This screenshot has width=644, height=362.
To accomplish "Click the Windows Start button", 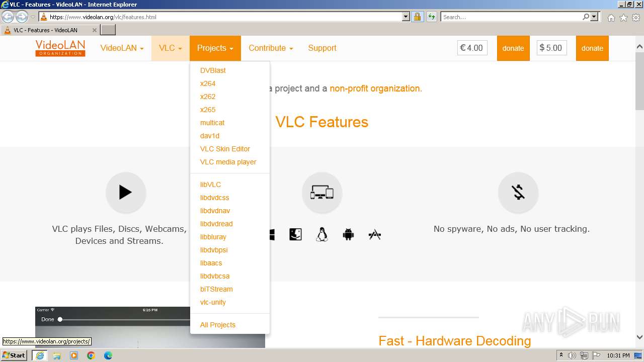I will tap(14, 355).
